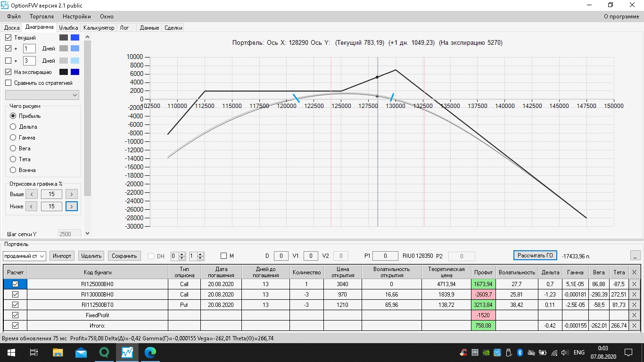Open the strategy comparison dropdown
This screenshot has height=362, width=644.
[42, 95]
